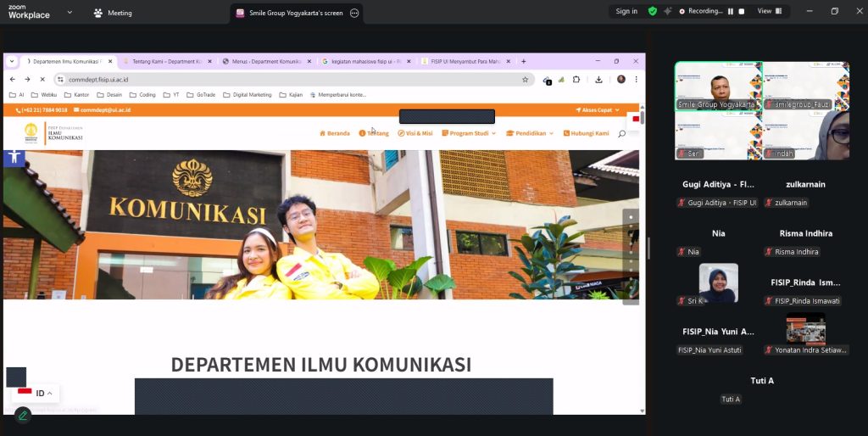The image size is (868, 436).
Task: Click the address bar showing commdept.fisip.ui.ac.id
Action: (288, 80)
